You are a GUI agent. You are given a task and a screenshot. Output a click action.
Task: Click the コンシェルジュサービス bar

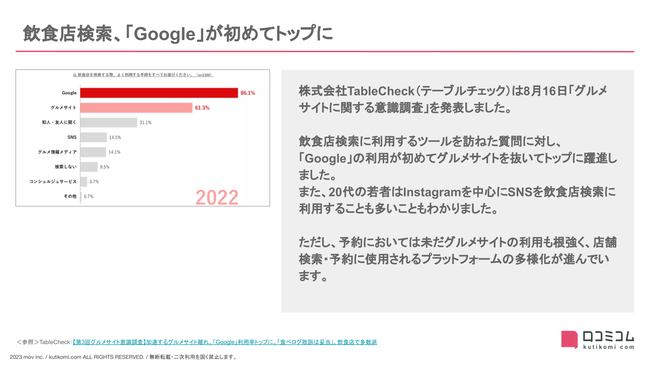pyautogui.click(x=84, y=182)
